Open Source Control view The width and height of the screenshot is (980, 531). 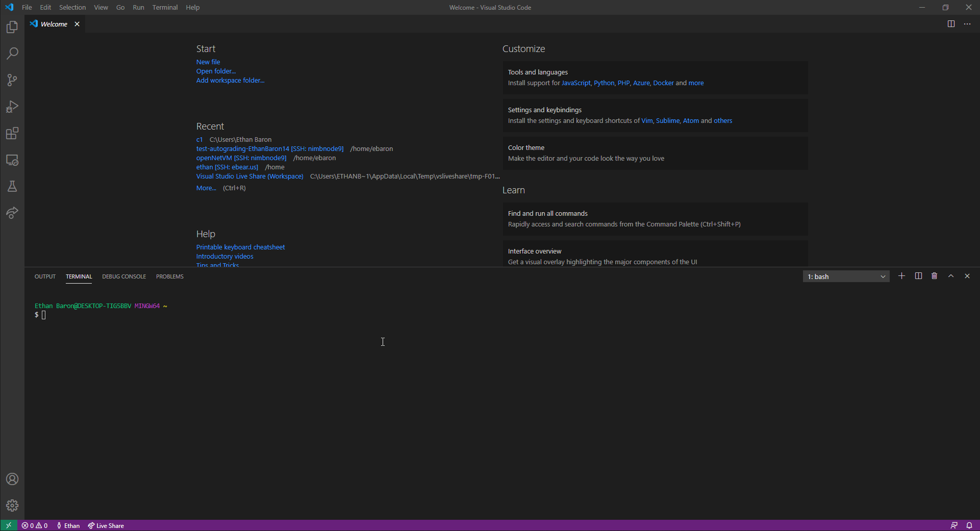12,80
